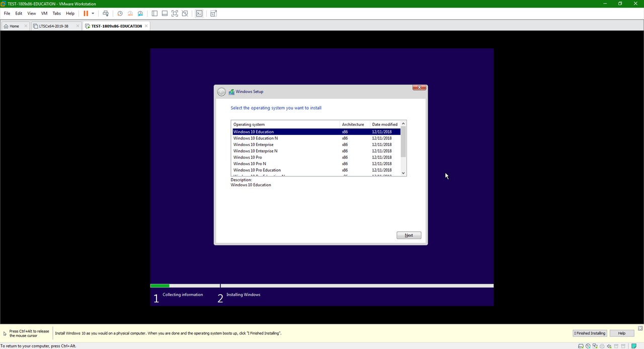This screenshot has width=644, height=349.
Task: Click the stretch guest display icon
Action: point(213,14)
